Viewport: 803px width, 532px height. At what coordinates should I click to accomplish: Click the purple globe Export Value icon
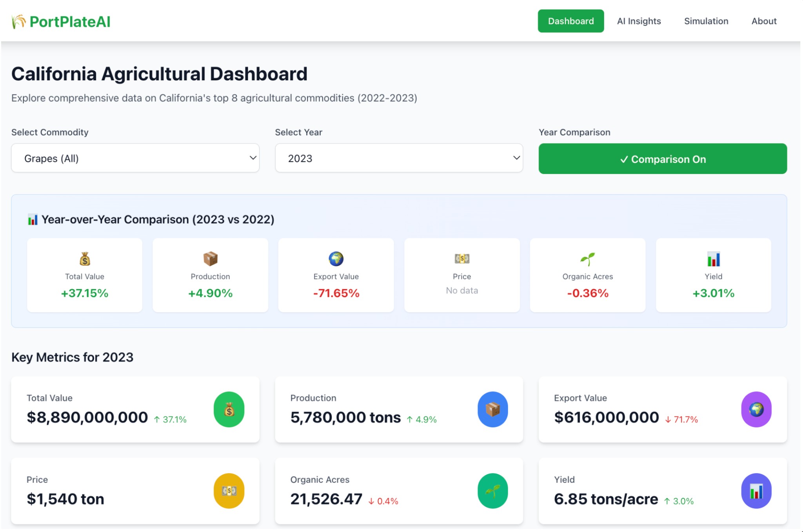pyautogui.click(x=756, y=409)
